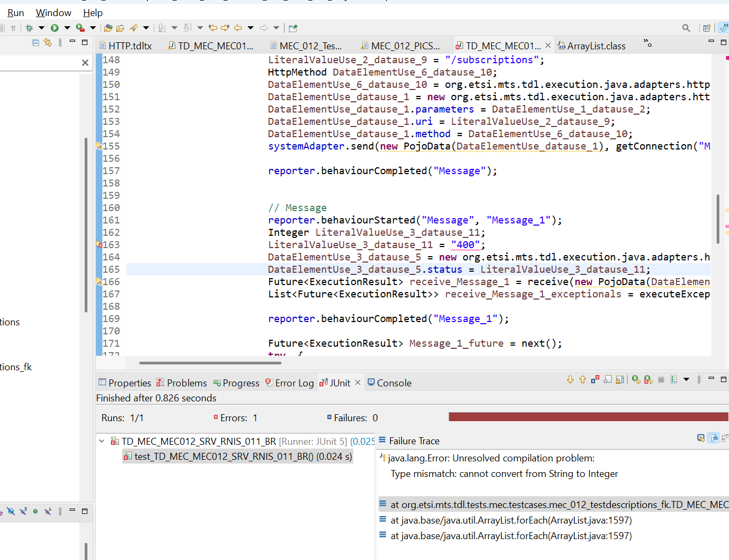Click the editor horizontal scrollbar thumb

tap(210, 363)
